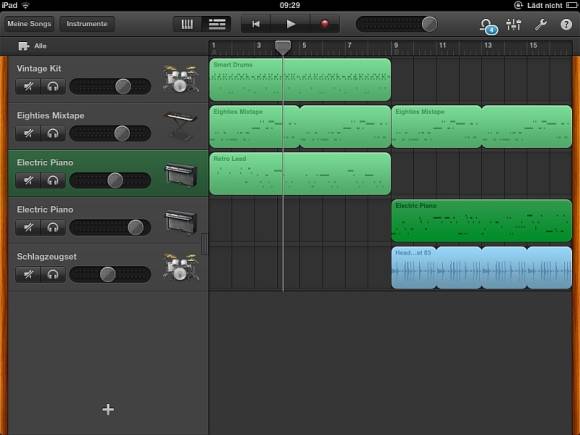The image size is (580, 435).
Task: Solo the Schlagzeugset track
Action: (53, 274)
